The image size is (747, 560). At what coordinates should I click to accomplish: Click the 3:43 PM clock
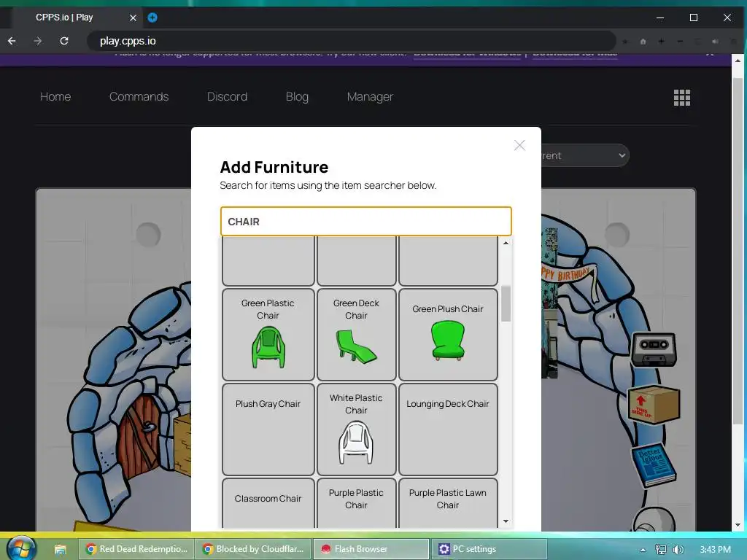pos(715,550)
